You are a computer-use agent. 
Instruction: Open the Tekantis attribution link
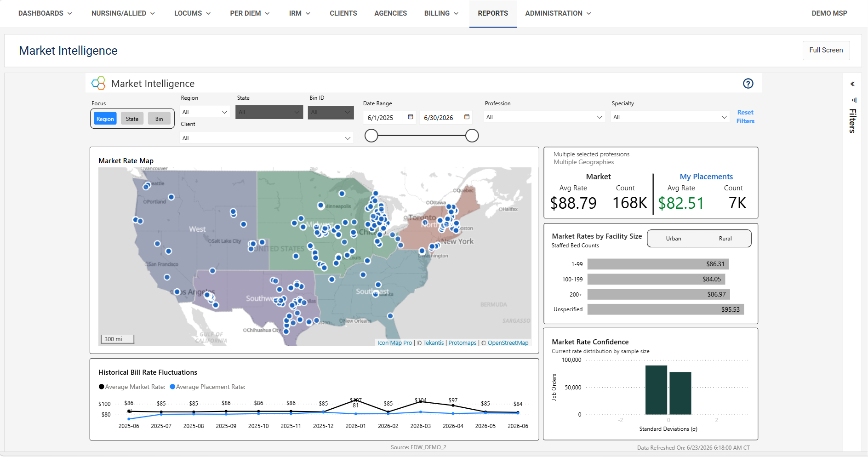point(434,343)
